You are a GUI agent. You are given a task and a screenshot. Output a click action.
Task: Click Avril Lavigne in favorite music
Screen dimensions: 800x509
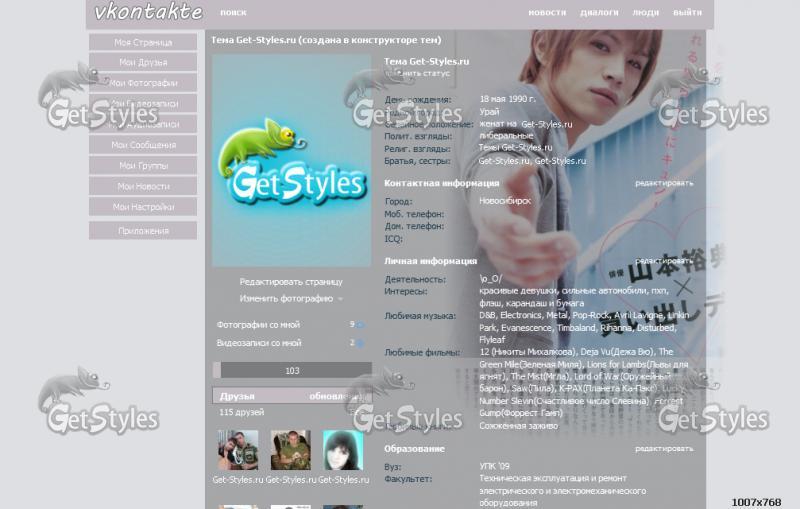tap(638, 315)
